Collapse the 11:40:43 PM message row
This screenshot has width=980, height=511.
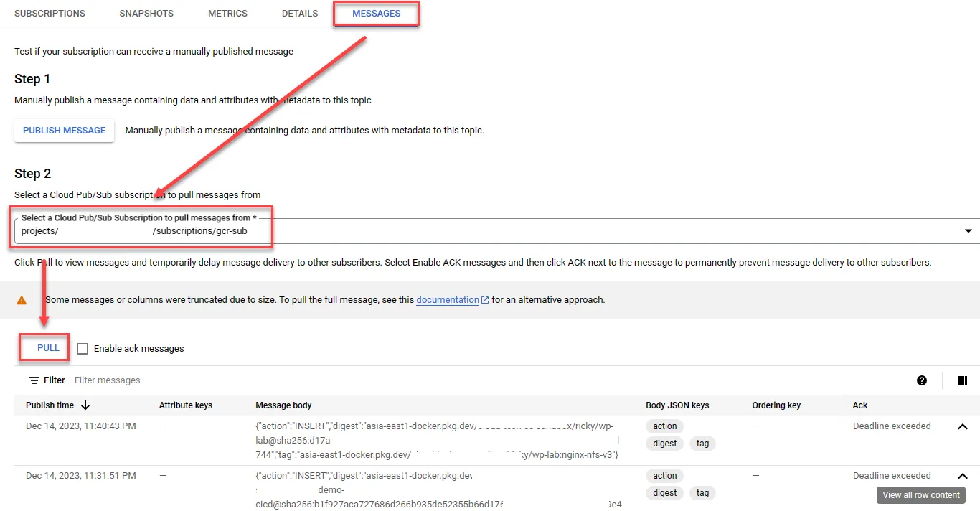pyautogui.click(x=963, y=426)
